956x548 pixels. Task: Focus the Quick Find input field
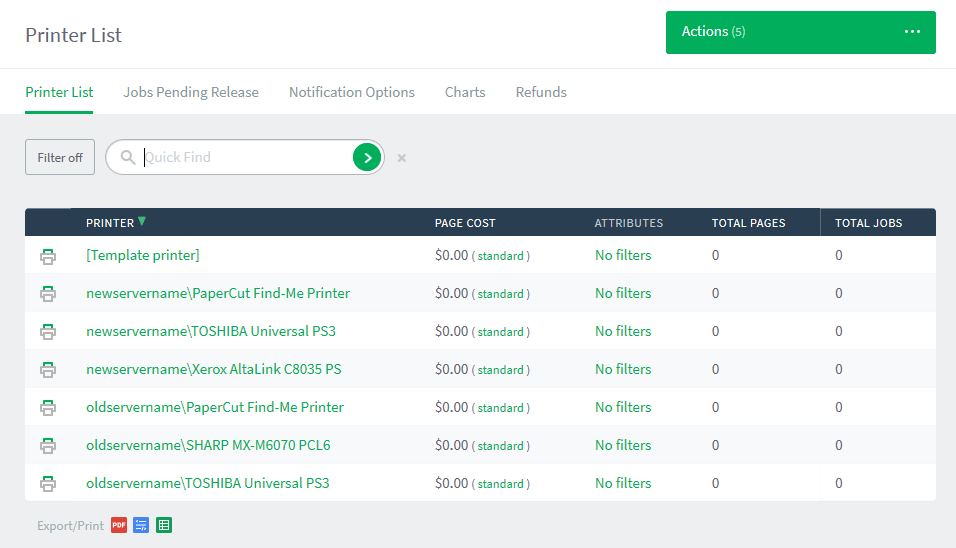coord(245,157)
